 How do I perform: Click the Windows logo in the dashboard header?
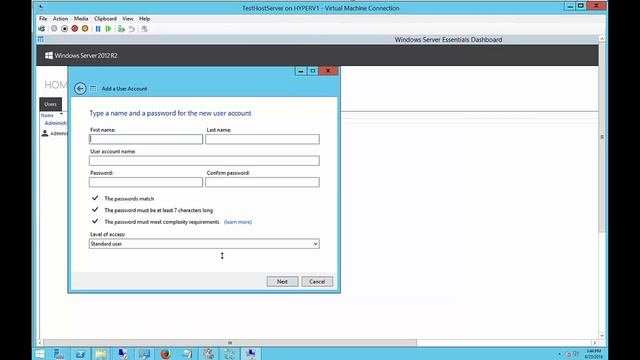point(49,56)
